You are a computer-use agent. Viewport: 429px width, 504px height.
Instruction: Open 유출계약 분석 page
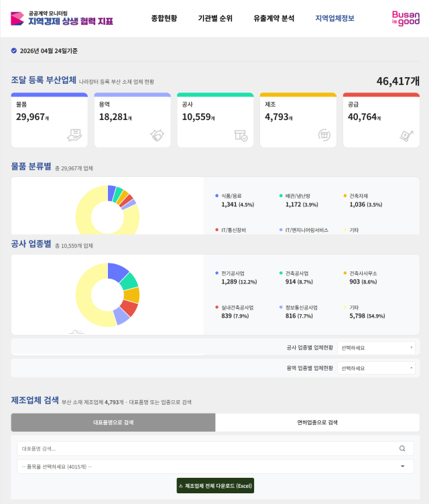point(273,18)
